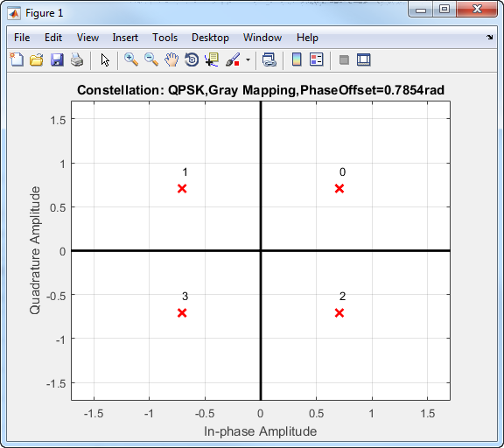Open the Window menu
This screenshot has width=504, height=448.
tap(262, 38)
